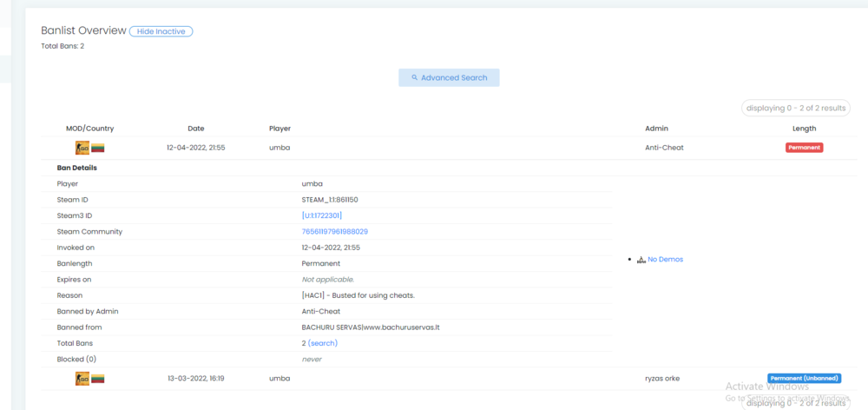Click the No Demos link
Viewport: 868px width, 410px height.
(x=665, y=260)
